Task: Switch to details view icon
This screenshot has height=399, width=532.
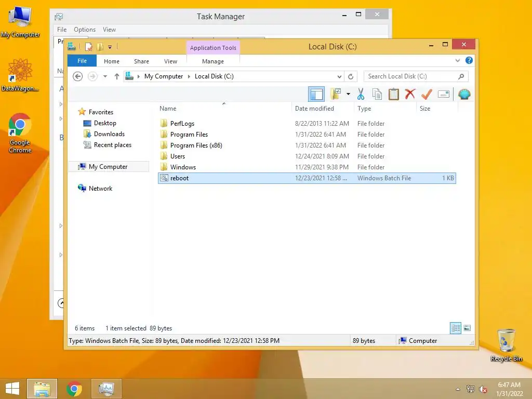Action: click(x=456, y=328)
